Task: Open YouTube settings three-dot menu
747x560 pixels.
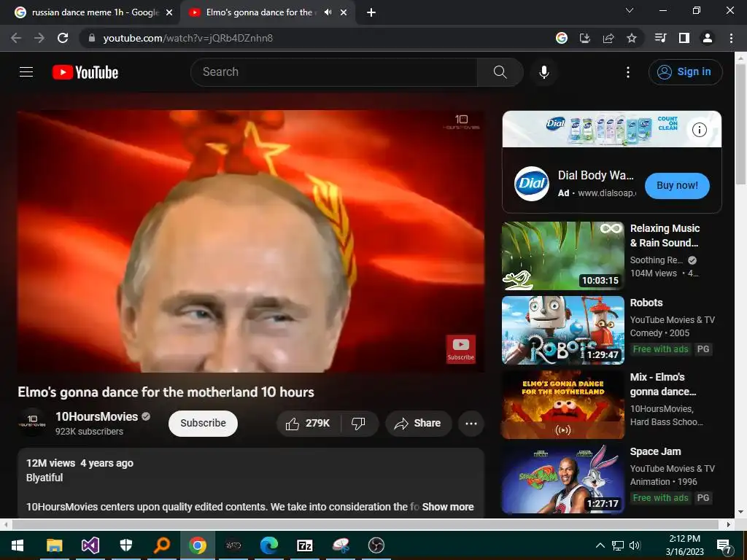Action: 628,72
